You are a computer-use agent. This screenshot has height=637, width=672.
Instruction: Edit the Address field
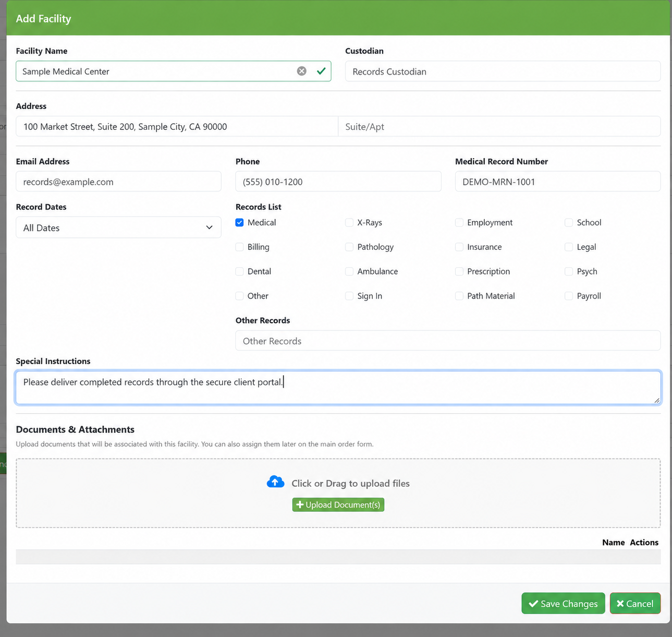[x=177, y=126]
